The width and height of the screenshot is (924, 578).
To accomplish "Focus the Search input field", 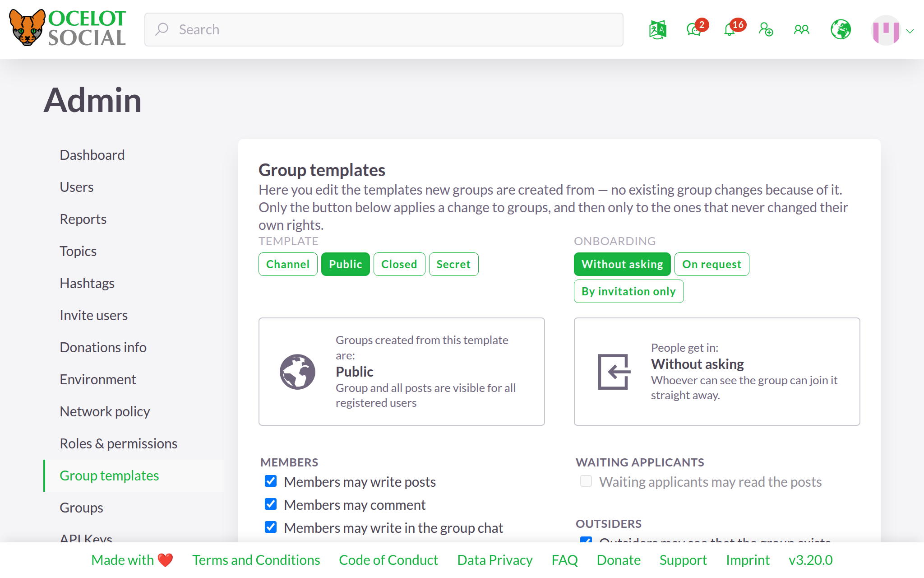I will (x=384, y=29).
